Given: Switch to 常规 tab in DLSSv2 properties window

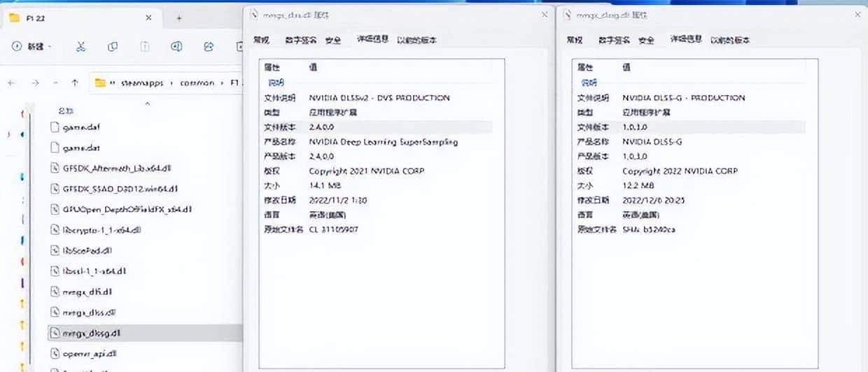Looking at the screenshot, I should pyautogui.click(x=261, y=41).
